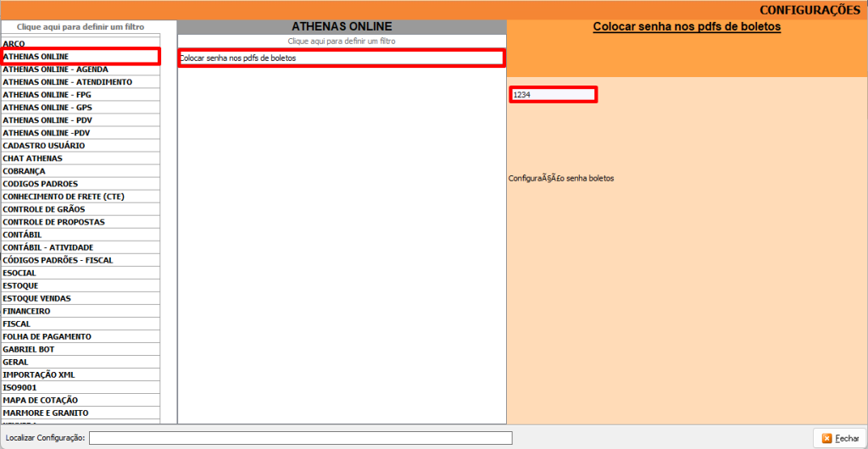Click the Fechar button
The image size is (868, 449).
840,438
